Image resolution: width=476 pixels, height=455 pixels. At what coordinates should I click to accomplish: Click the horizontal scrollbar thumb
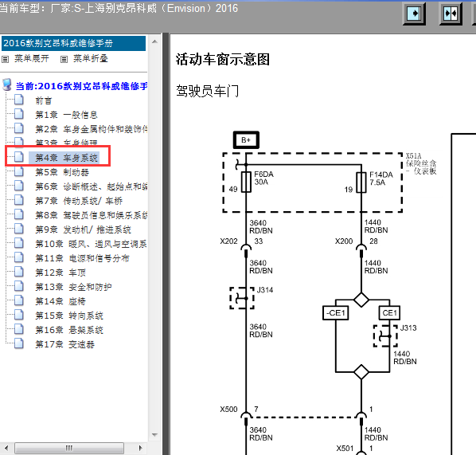[x=69, y=448]
